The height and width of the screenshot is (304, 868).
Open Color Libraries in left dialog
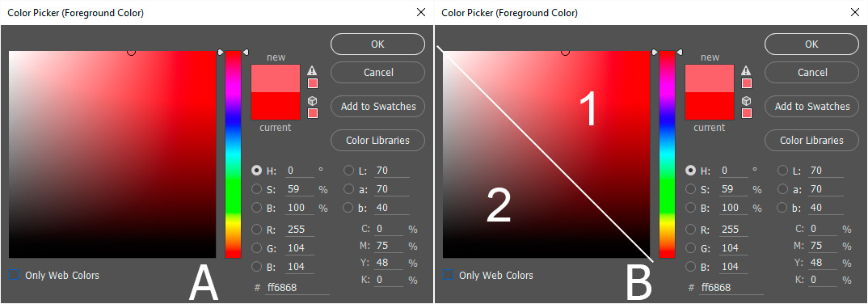tap(377, 140)
